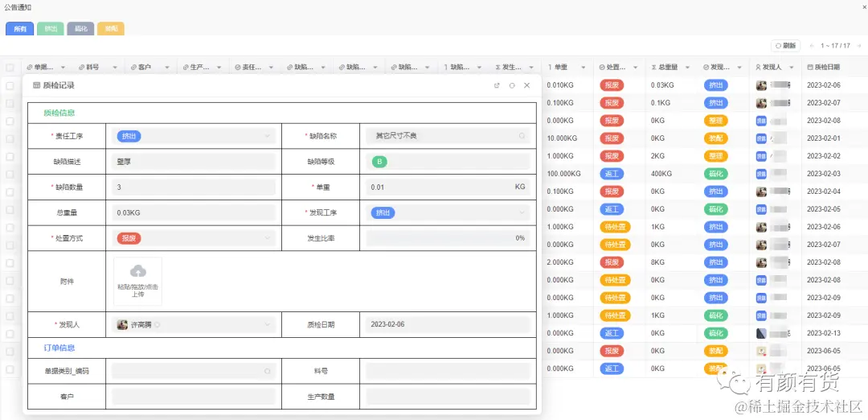Click the table icon beside 质检记录 title
The width and height of the screenshot is (868, 420).
[x=36, y=85]
